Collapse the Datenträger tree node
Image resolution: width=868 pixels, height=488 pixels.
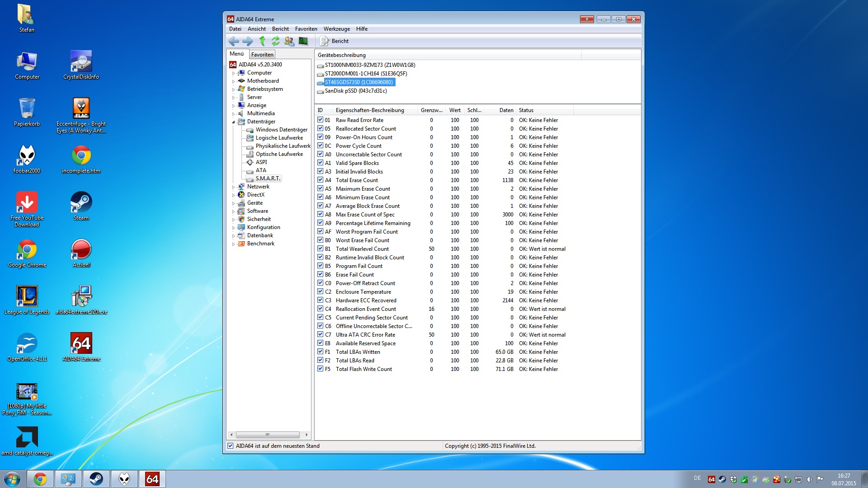234,122
